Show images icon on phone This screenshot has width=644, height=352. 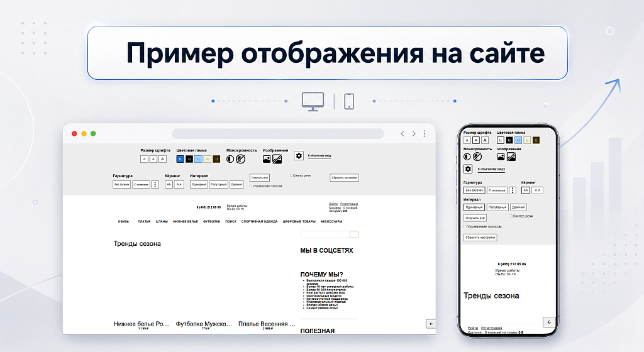pyautogui.click(x=501, y=157)
